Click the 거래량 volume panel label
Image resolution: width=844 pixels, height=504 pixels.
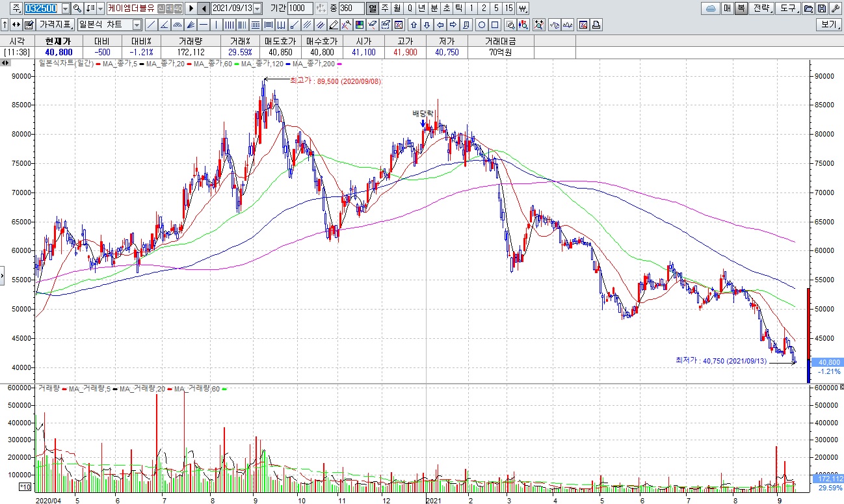[x=49, y=388]
